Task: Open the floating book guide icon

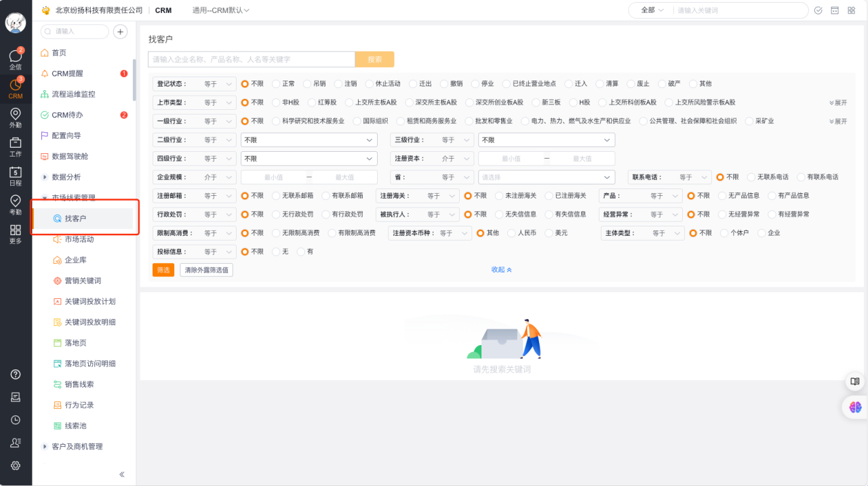Action: click(x=855, y=382)
